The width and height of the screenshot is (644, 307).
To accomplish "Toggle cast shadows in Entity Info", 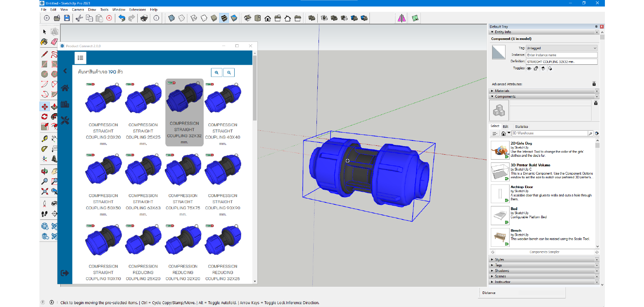I will coord(550,68).
